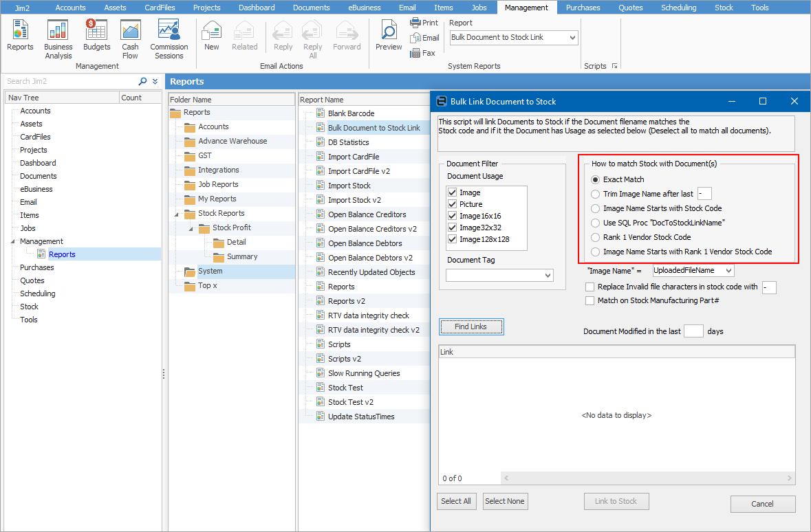Viewport: 811px width, 532px height.
Task: Click the Select All button
Action: (457, 501)
